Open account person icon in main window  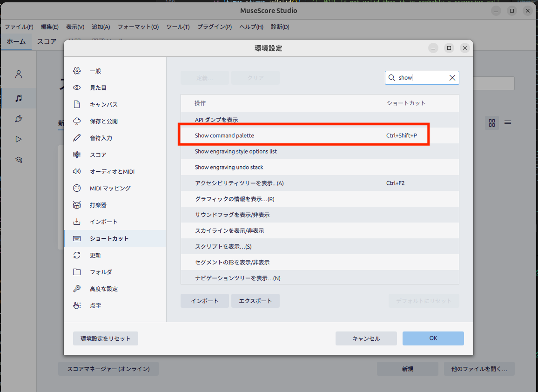19,74
